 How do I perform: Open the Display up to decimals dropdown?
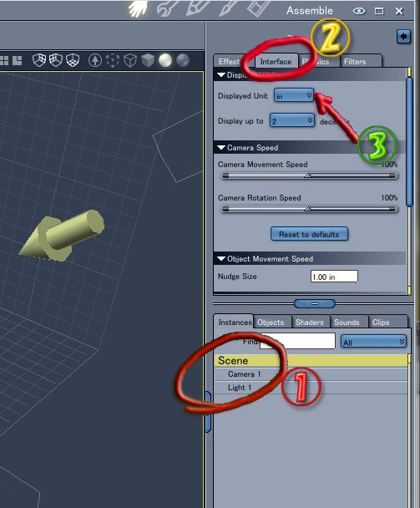(x=292, y=120)
